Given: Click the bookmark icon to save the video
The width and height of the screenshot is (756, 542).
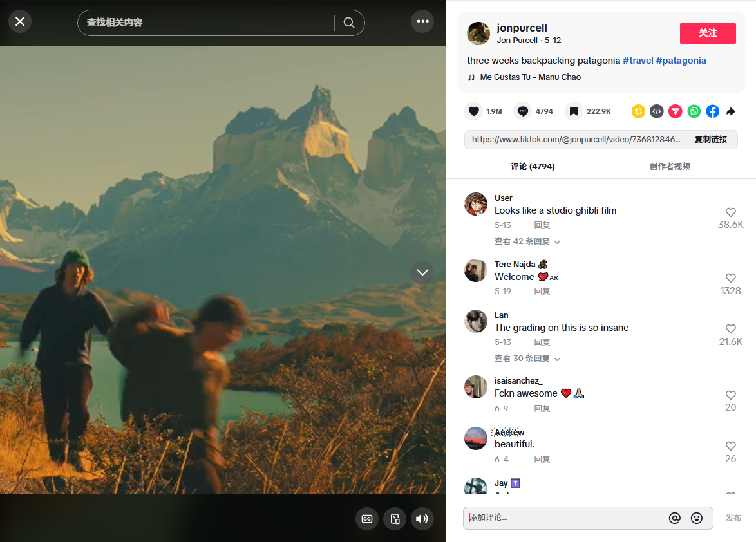Looking at the screenshot, I should click(573, 111).
